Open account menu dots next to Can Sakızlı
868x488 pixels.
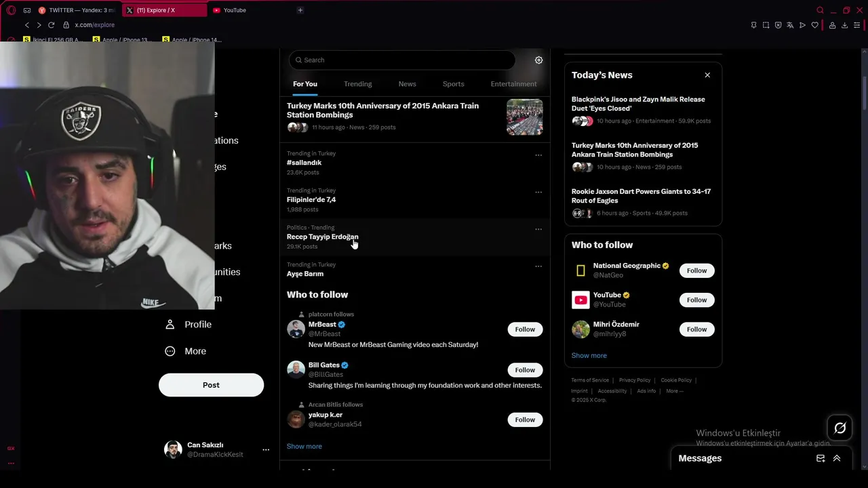coord(266,449)
